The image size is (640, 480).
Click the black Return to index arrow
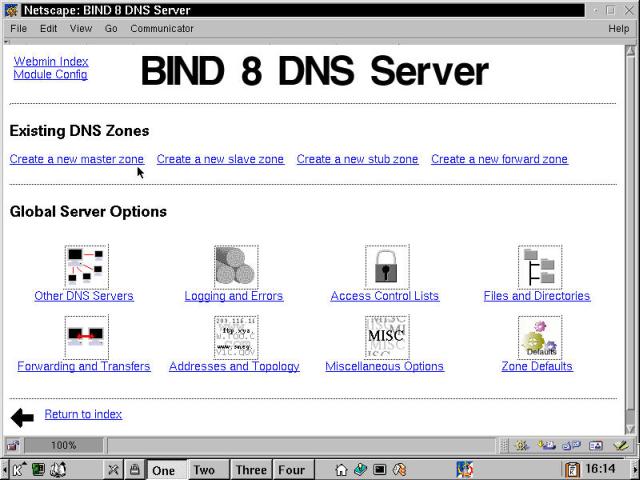(22, 417)
